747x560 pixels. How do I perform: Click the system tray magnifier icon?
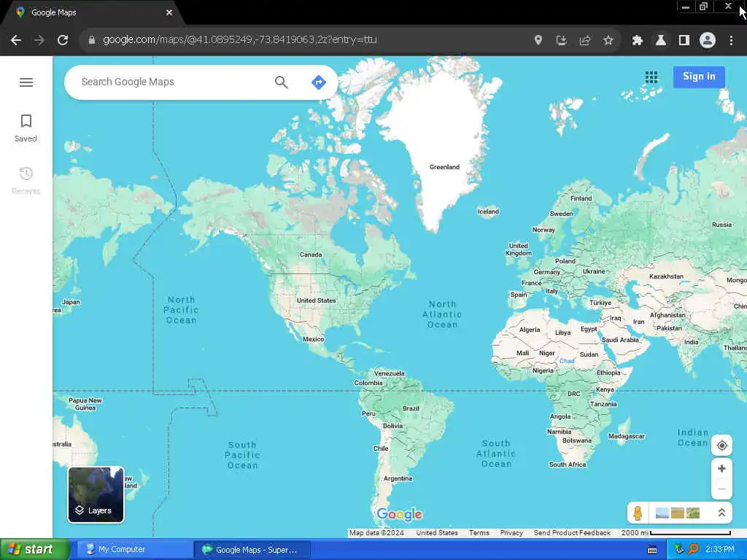[693, 550]
